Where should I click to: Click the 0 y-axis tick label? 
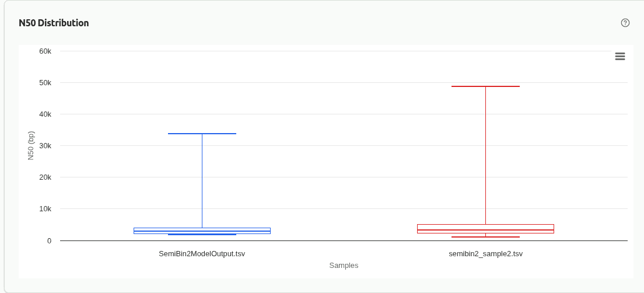coord(49,240)
